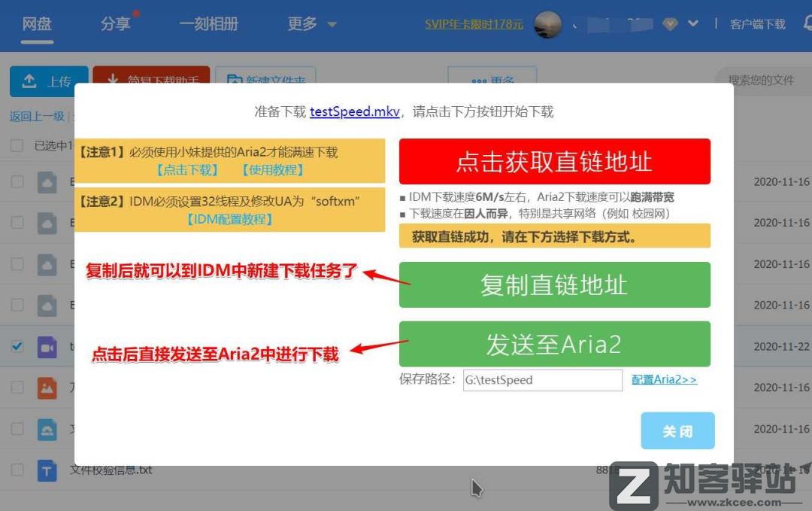Click the T icon of 文件校验信息.txt
Viewport: 812px width, 511px height.
click(47, 470)
